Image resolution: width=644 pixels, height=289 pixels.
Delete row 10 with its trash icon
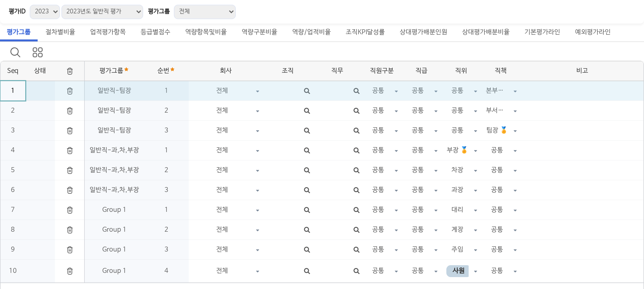pyautogui.click(x=70, y=271)
